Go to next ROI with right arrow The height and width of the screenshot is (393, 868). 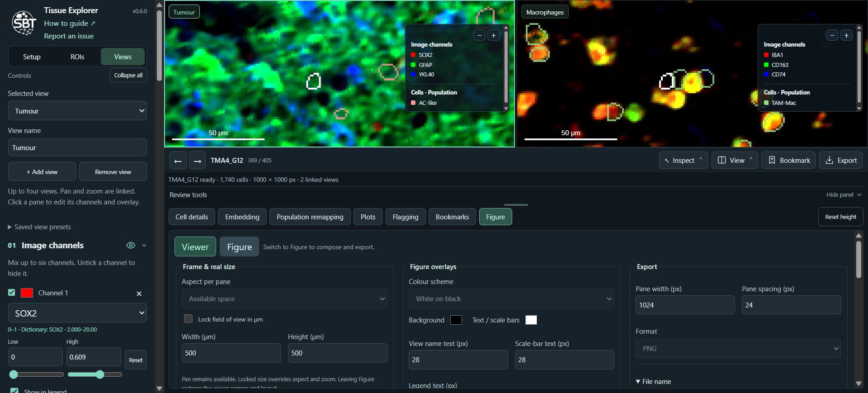197,161
